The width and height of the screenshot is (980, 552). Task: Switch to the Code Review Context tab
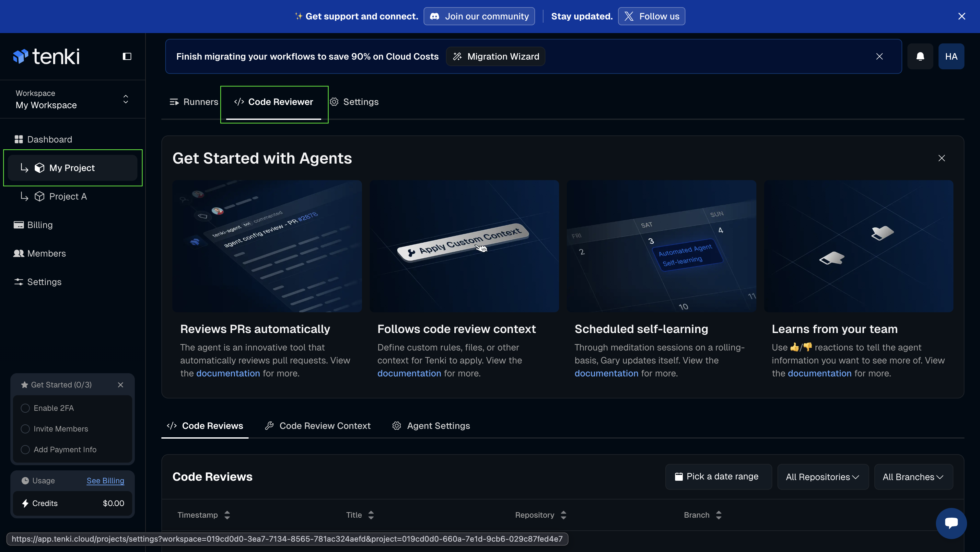pyautogui.click(x=318, y=426)
